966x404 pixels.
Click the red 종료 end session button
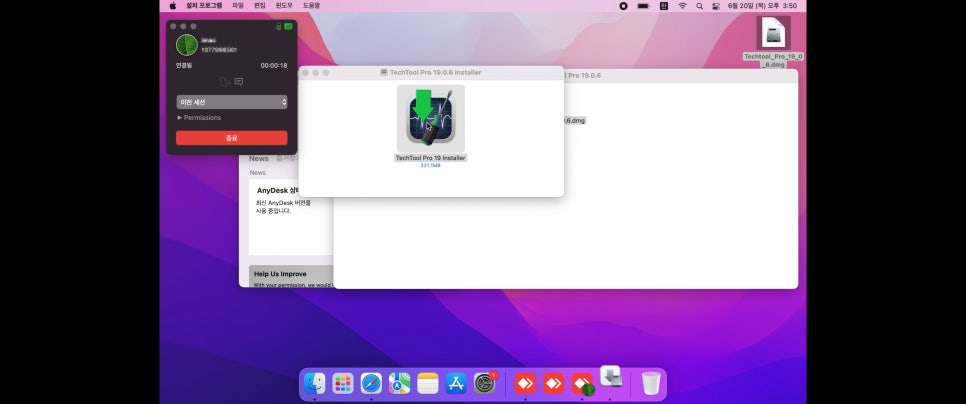point(232,138)
